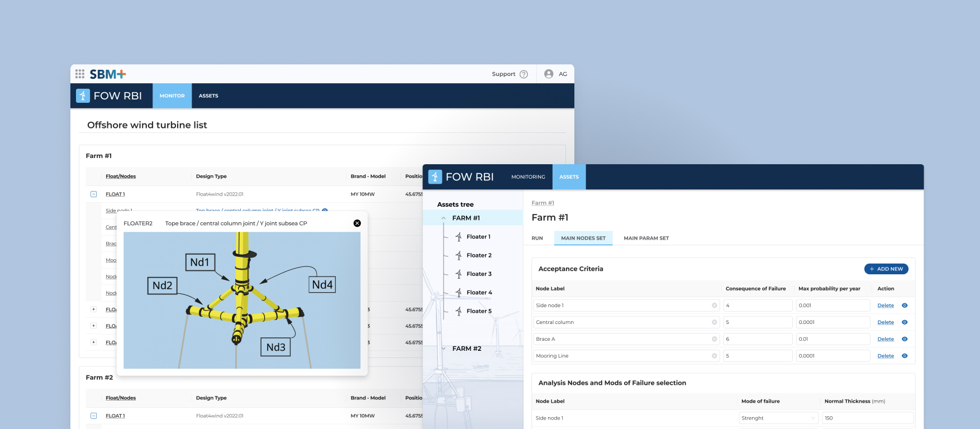Screen dimensions: 980x429
Task: Toggle eye icon for Mooring Line row
Action: [x=905, y=356]
